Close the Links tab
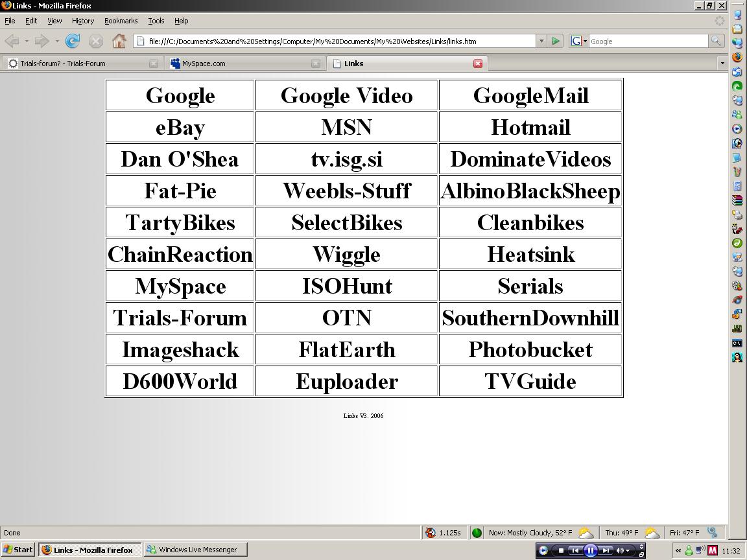 [478, 64]
